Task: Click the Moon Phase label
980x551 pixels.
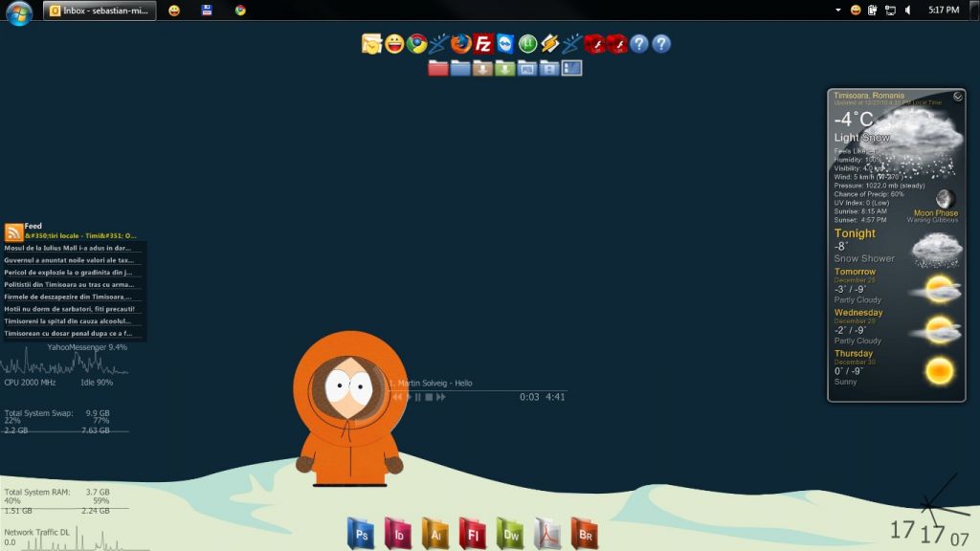Action: pyautogui.click(x=936, y=213)
